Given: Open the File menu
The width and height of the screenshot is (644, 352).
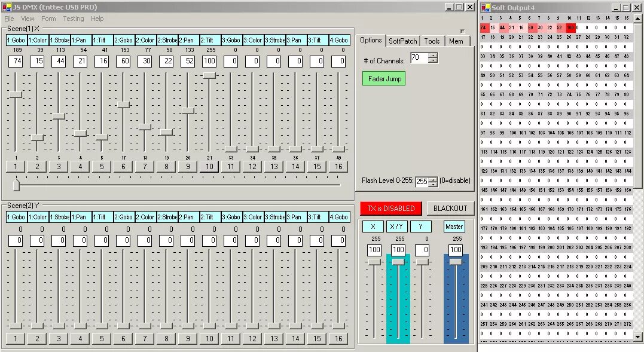Looking at the screenshot, I should [x=9, y=19].
